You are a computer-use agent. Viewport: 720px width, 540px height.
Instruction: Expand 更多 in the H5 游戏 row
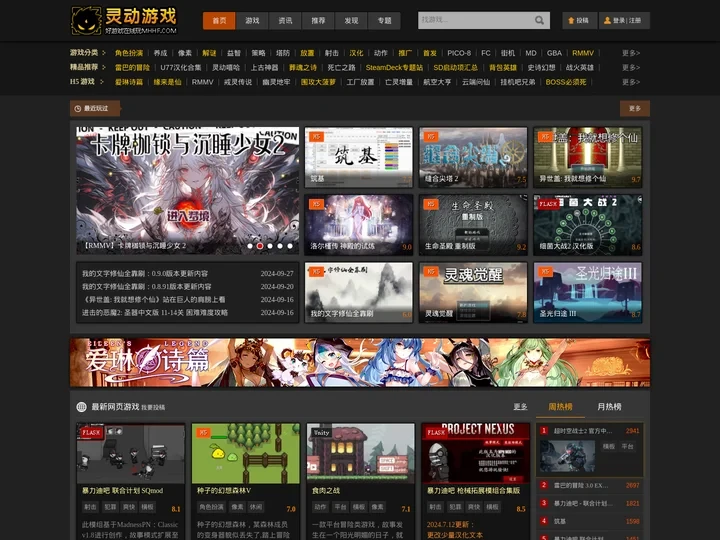[x=631, y=82]
